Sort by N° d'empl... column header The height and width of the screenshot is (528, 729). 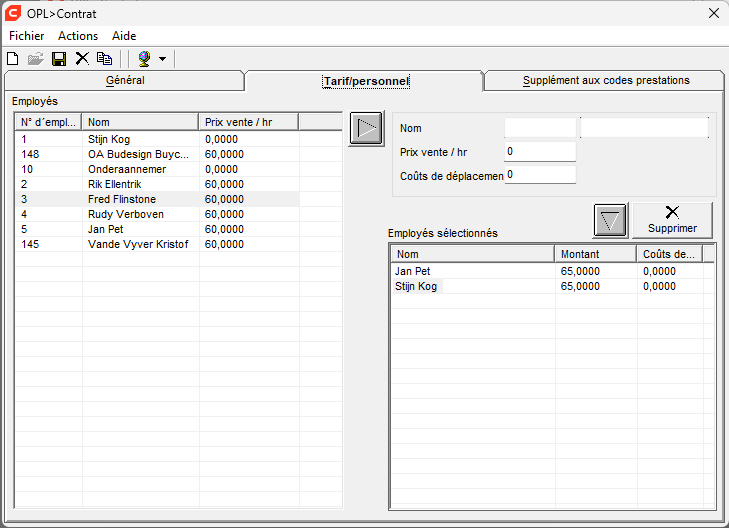[48, 122]
